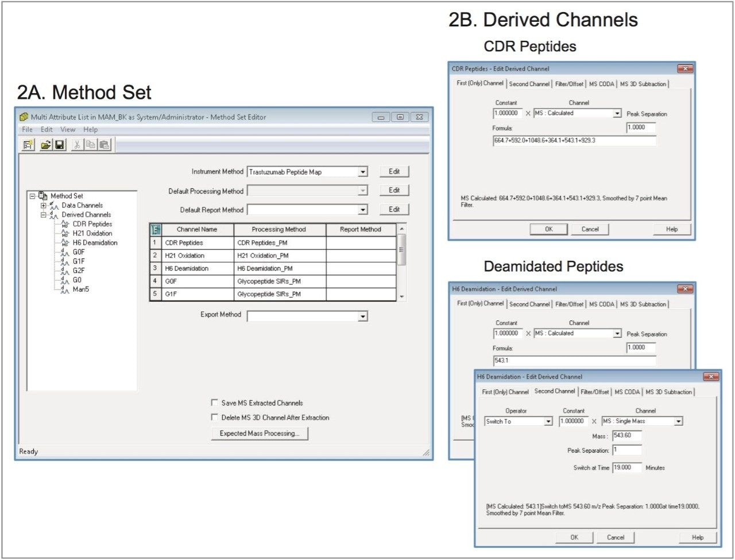Click the Paste clipboard toolbar icon
The height and width of the screenshot is (560, 735).
[x=105, y=145]
